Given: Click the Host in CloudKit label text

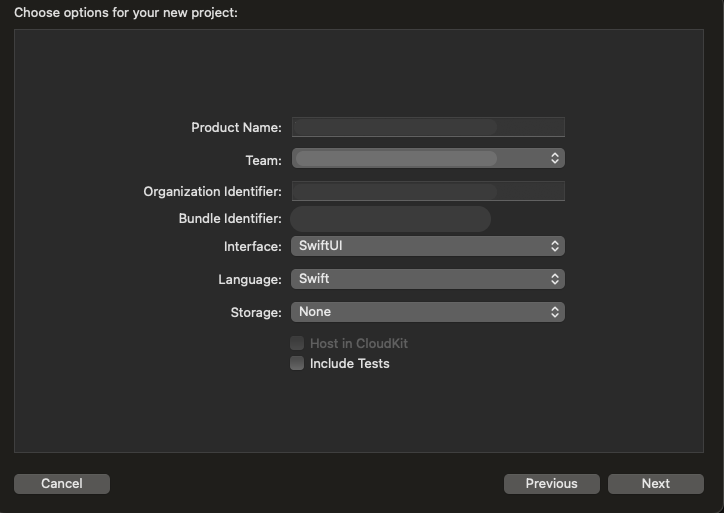Looking at the screenshot, I should [x=358, y=343].
